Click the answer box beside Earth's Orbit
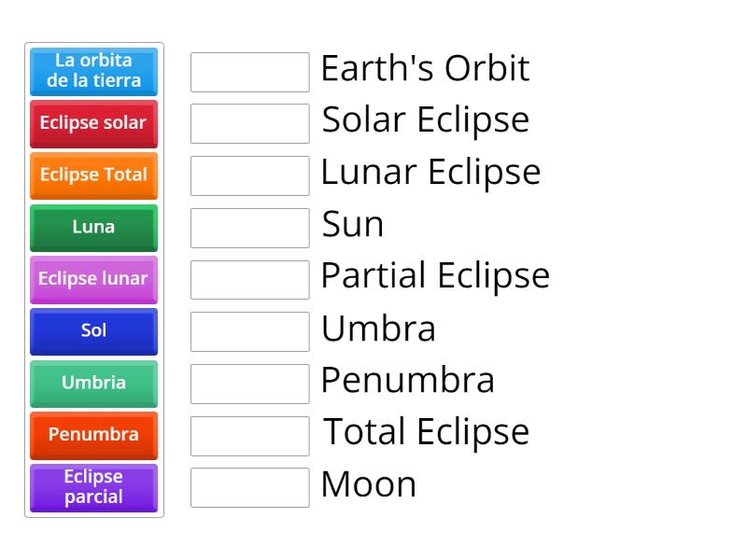The width and height of the screenshot is (747, 560). point(249,71)
